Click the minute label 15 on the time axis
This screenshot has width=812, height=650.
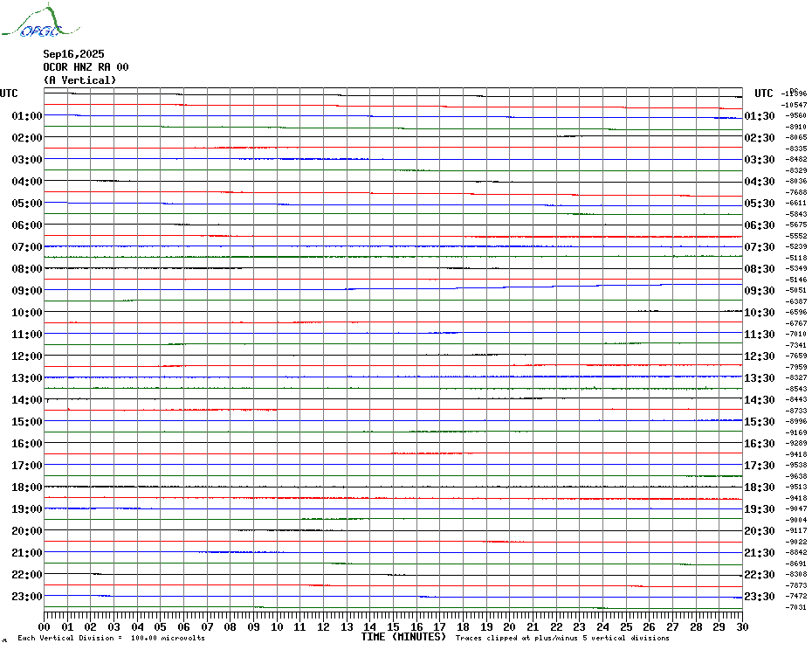393,626
